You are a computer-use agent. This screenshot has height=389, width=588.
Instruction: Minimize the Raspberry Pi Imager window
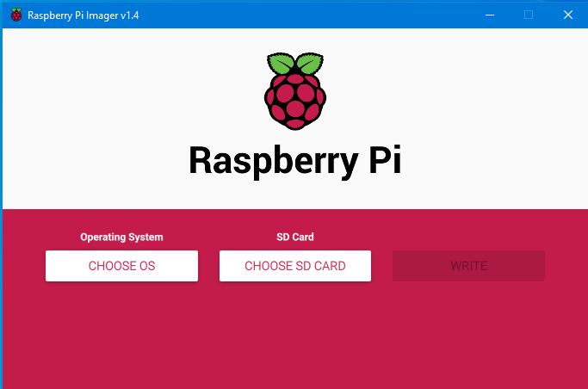pos(490,15)
